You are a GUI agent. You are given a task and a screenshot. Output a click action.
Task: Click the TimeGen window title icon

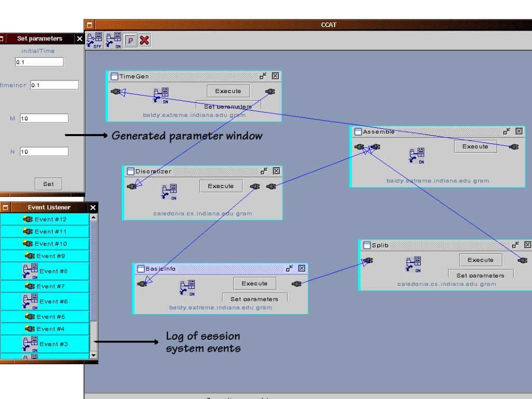point(115,76)
